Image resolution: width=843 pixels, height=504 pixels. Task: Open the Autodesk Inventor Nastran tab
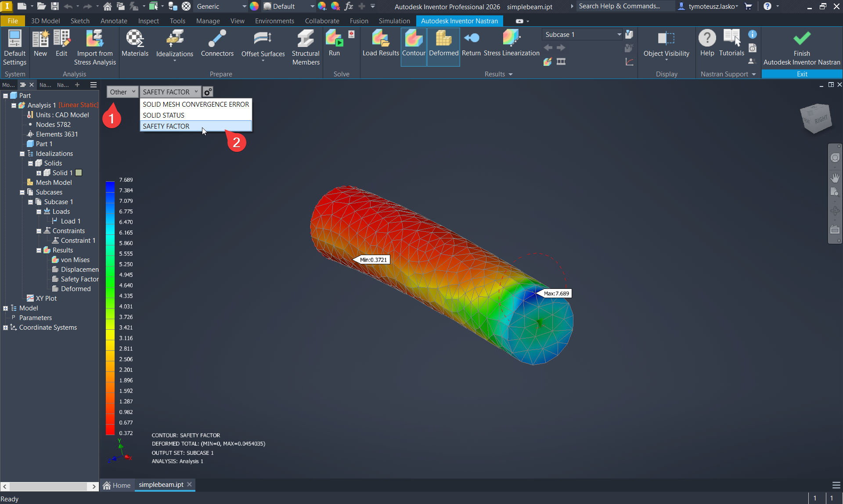pos(459,21)
